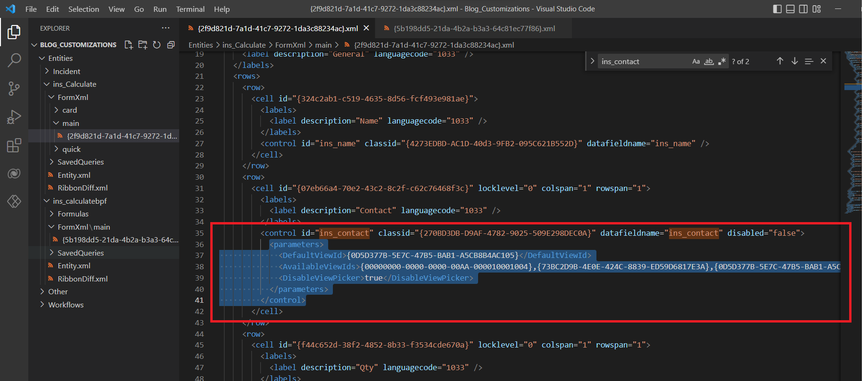Screen dimensions: 868x381
Task: Collapse the BLOG_CUSTOMIZATIONS root folder
Action: [34, 45]
